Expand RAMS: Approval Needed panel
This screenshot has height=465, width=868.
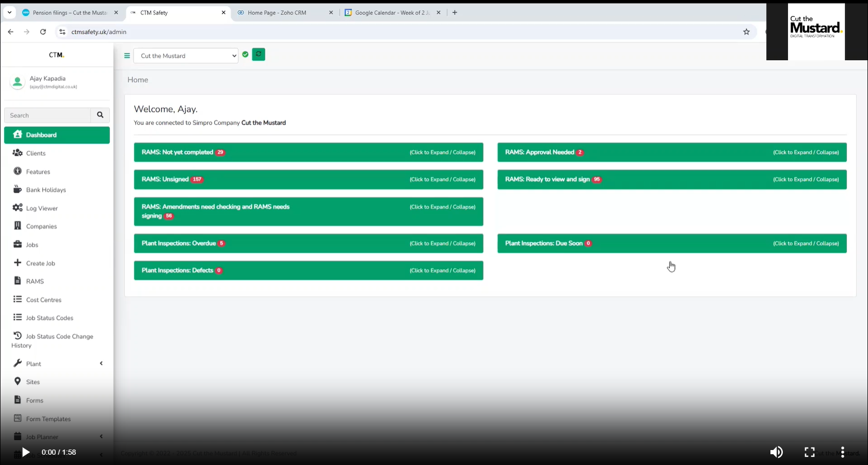(672, 152)
